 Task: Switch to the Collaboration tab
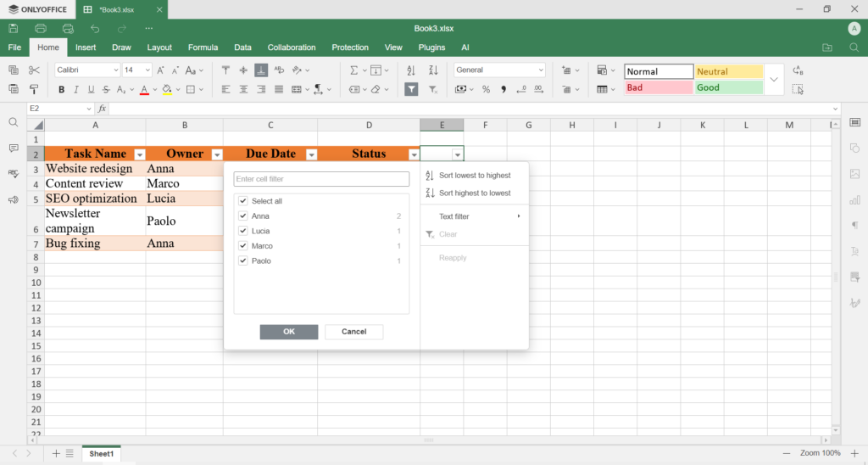pyautogui.click(x=292, y=48)
